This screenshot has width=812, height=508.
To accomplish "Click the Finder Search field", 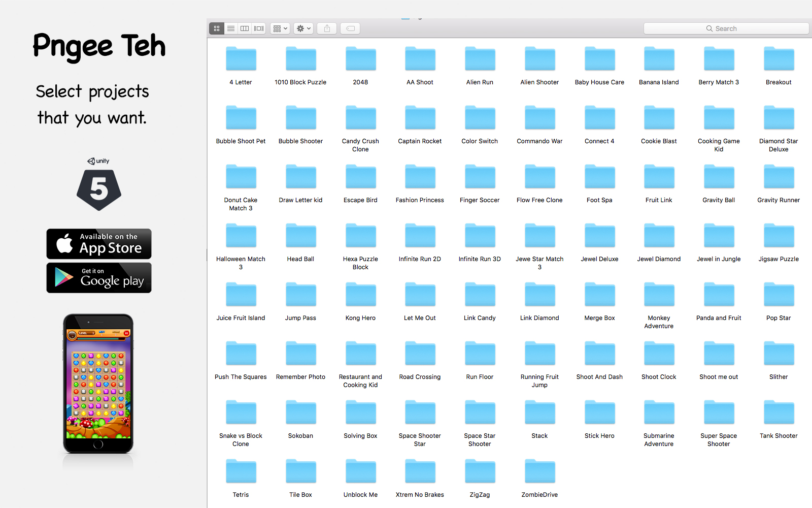I will pos(726,28).
